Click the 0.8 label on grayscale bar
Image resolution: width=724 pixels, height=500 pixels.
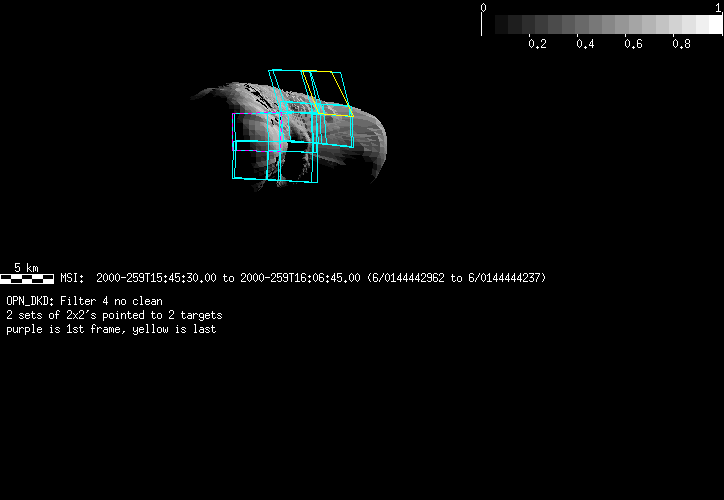tap(681, 44)
